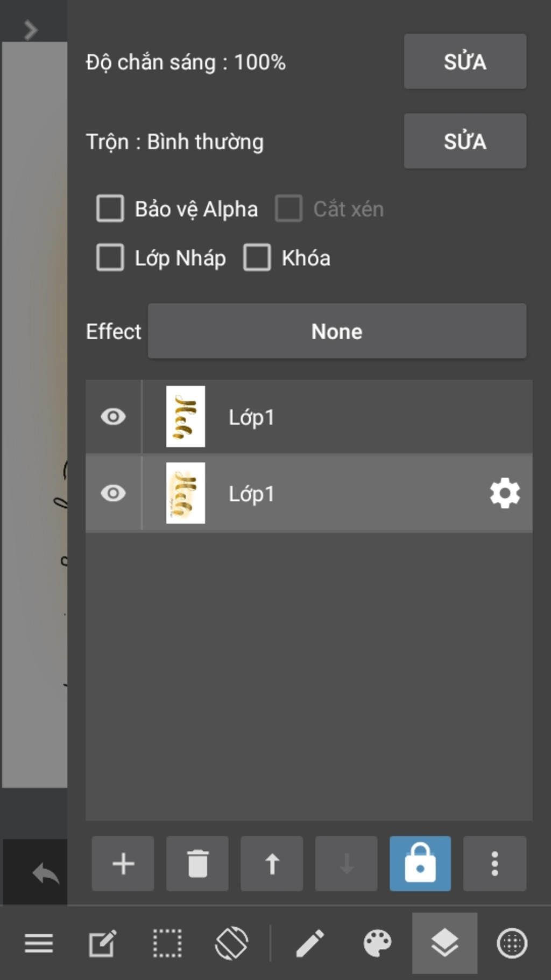Open layer settings gear on selected layer
Viewport: 551px width, 980px height.
505,493
